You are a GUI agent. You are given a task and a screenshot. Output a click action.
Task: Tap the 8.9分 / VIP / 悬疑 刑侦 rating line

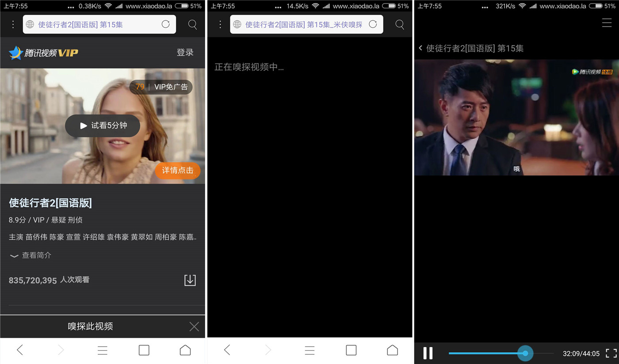click(x=46, y=220)
